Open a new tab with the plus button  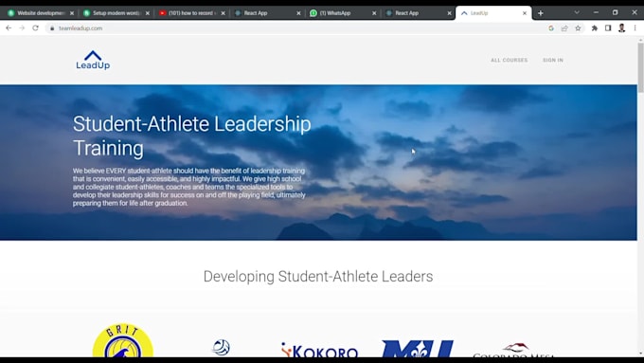(x=541, y=13)
